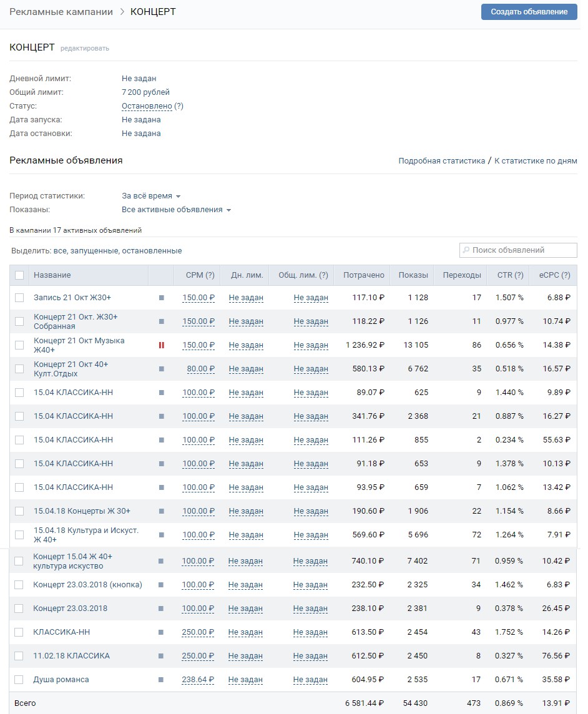Click status icon for Концерт 23.03.2018 (кнопка)
This screenshot has width=588, height=714.
click(x=161, y=585)
